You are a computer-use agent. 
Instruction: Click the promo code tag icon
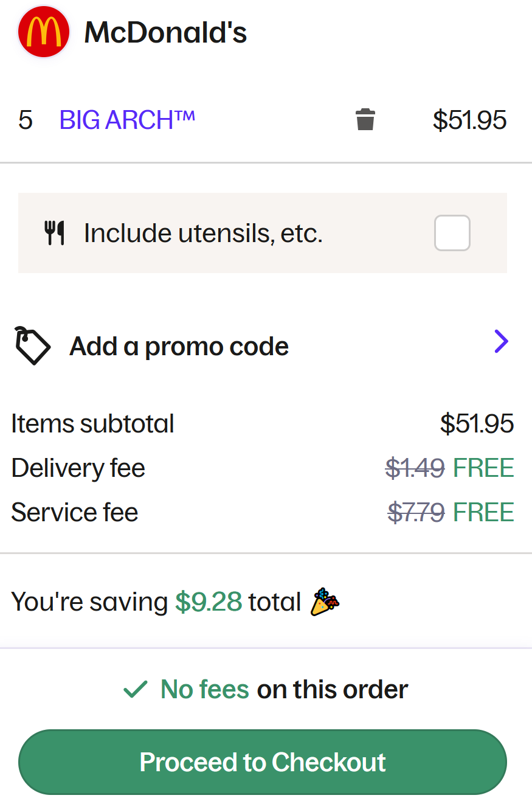pyautogui.click(x=32, y=345)
